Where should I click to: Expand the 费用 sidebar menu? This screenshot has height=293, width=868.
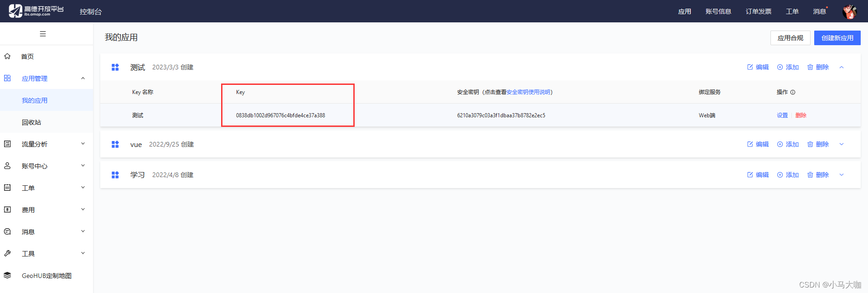pos(83,209)
